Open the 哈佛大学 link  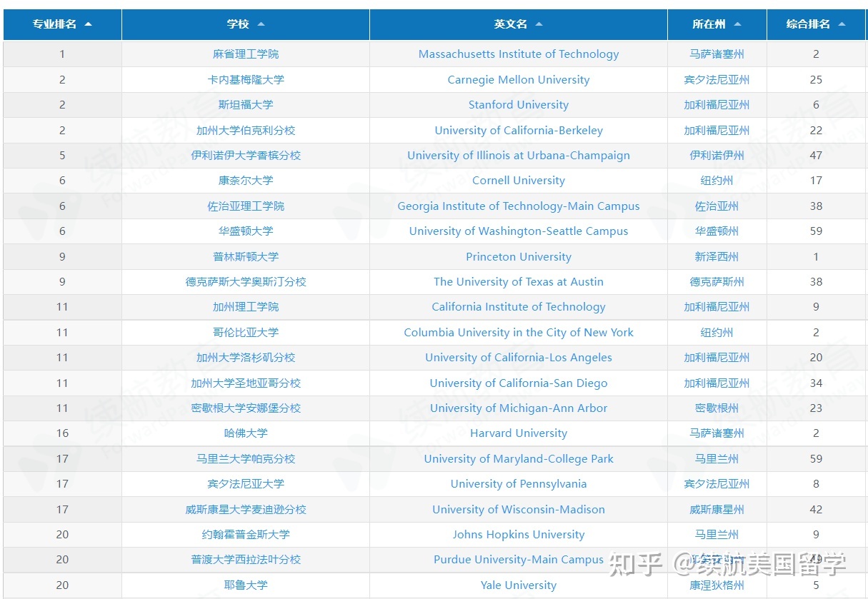click(x=246, y=433)
